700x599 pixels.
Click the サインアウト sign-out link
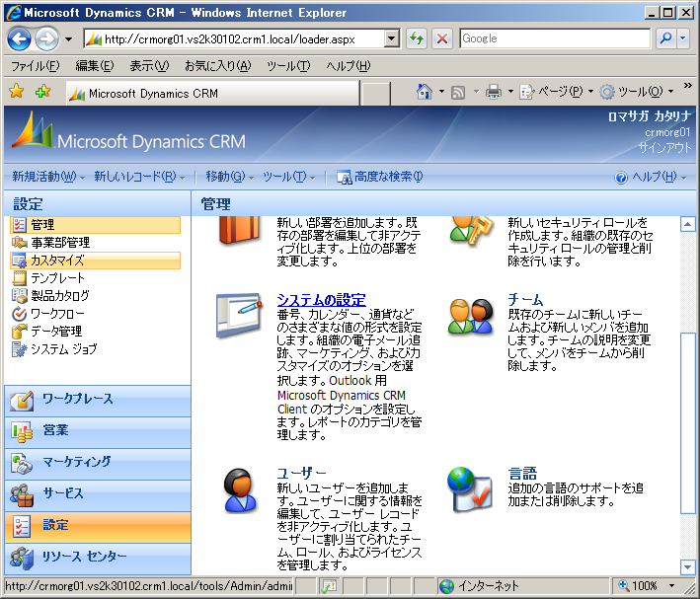tap(664, 147)
